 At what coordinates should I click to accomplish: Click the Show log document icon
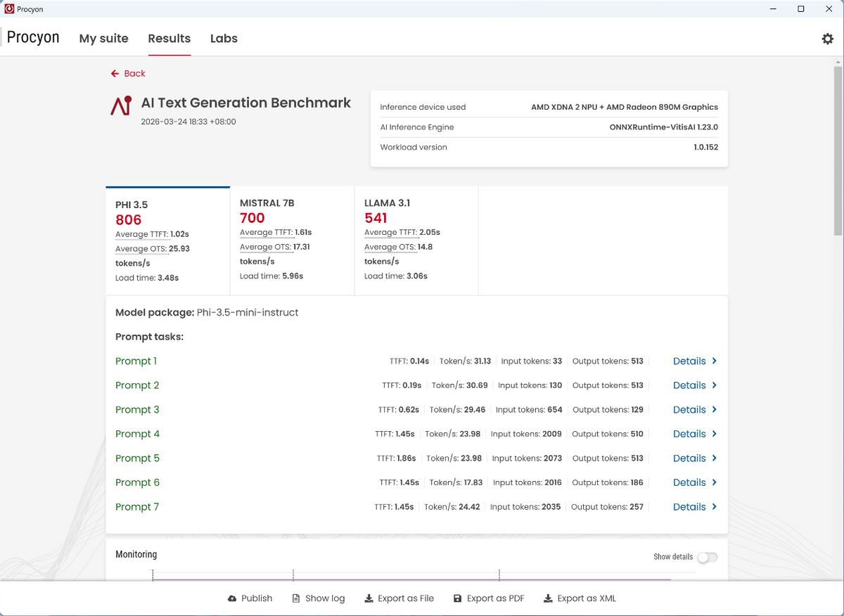(296, 598)
